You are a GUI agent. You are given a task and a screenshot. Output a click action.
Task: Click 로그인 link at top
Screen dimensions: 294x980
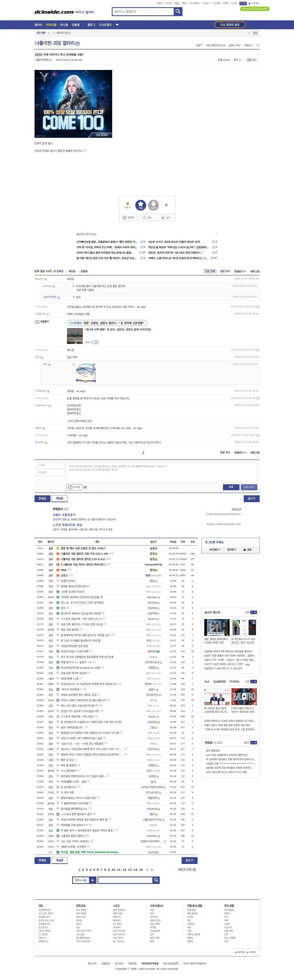(243, 3)
